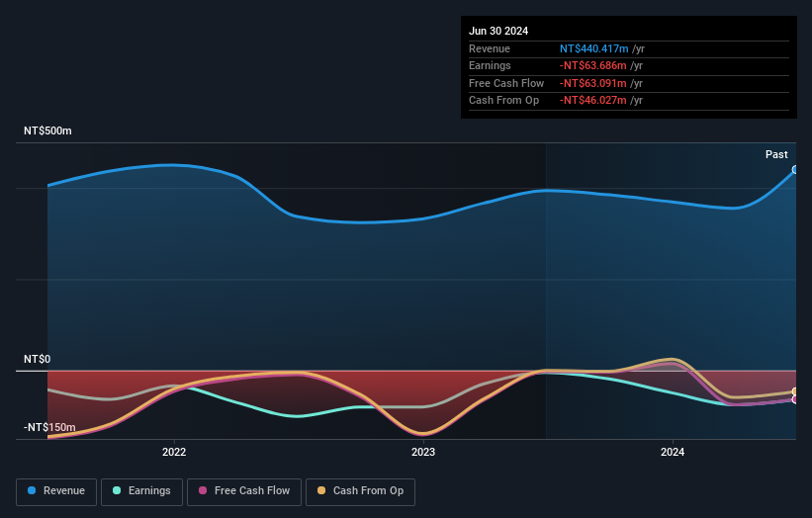Viewport: 812px width, 518px height.
Task: Toggle the Free Cash Flow legend button
Action: tap(244, 491)
